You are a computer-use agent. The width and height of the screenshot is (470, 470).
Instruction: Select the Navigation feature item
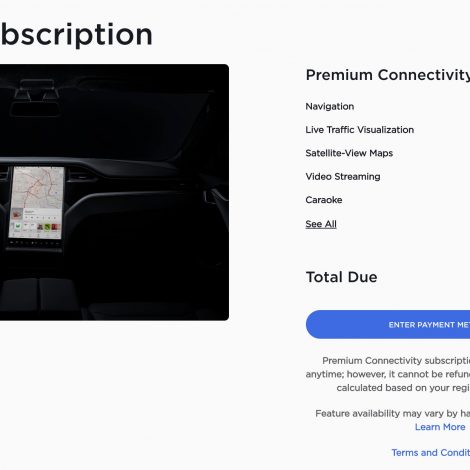(330, 106)
